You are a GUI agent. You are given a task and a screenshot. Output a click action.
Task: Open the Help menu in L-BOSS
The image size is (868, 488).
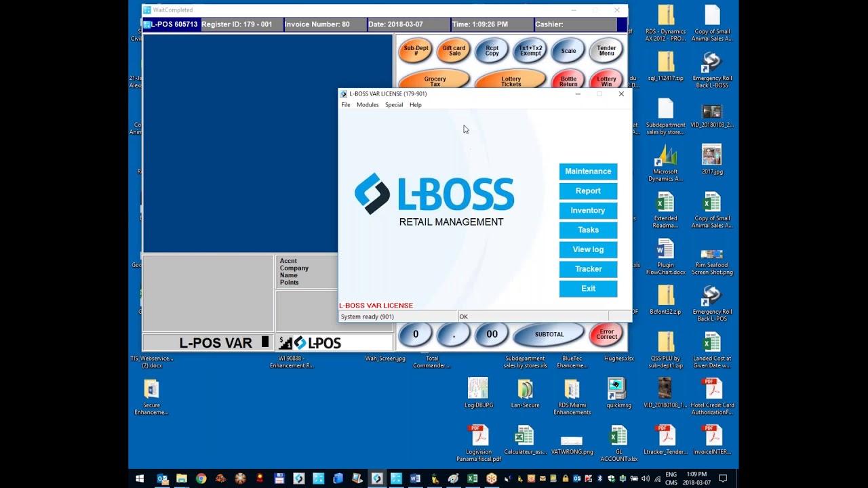416,105
